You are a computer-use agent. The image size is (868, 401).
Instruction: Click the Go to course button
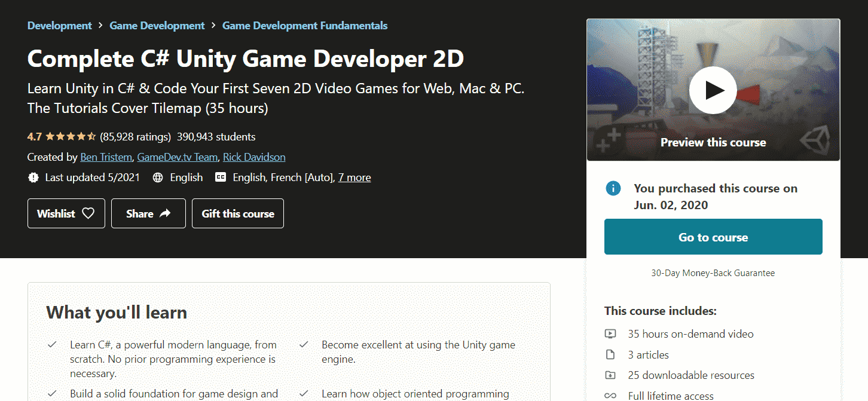coord(713,237)
